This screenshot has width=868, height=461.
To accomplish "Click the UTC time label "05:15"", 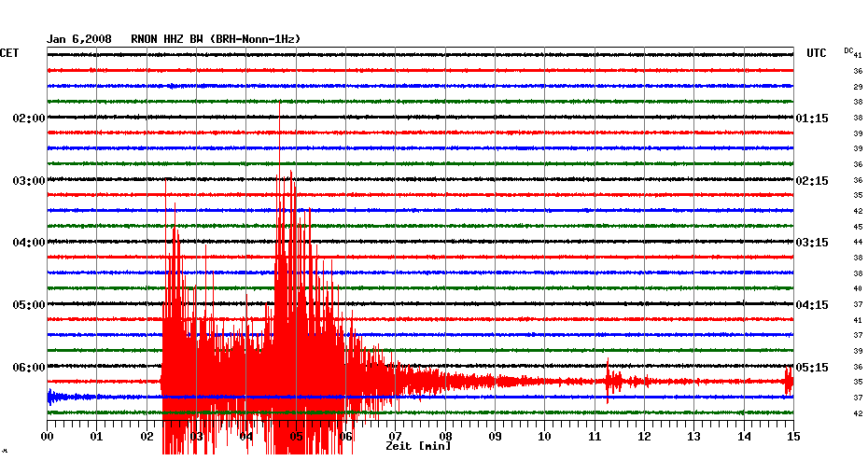I will click(x=812, y=368).
